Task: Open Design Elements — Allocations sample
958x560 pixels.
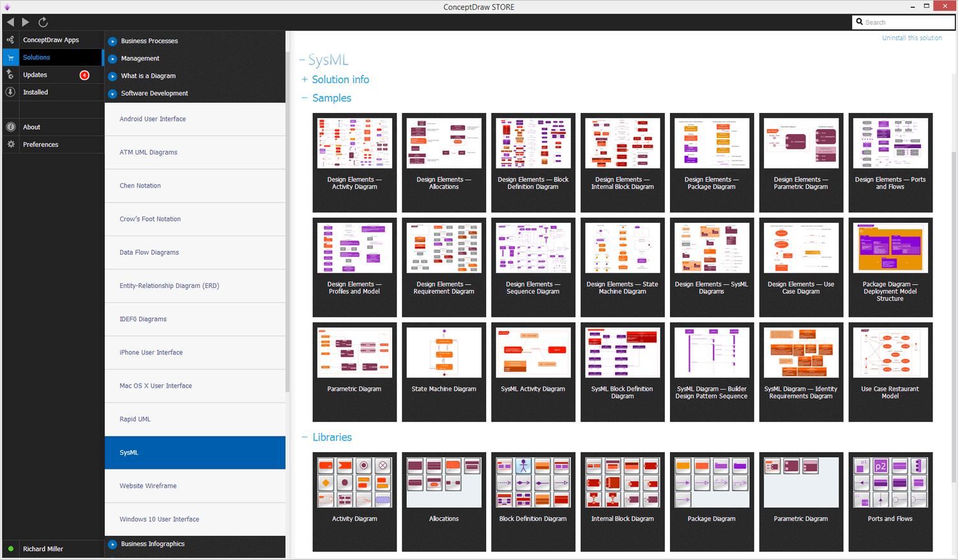Action: (444, 163)
